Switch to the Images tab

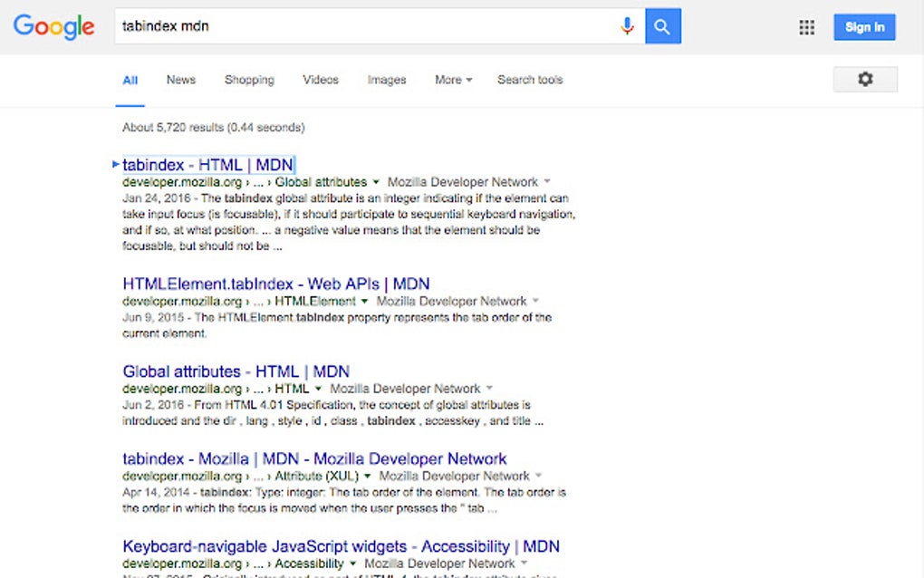[387, 80]
